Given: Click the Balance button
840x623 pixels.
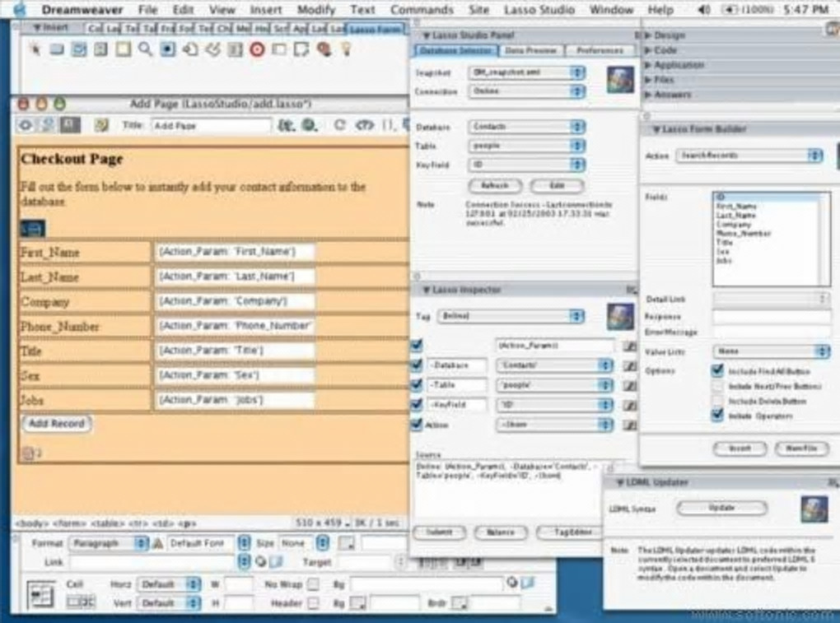Looking at the screenshot, I should pos(501,532).
